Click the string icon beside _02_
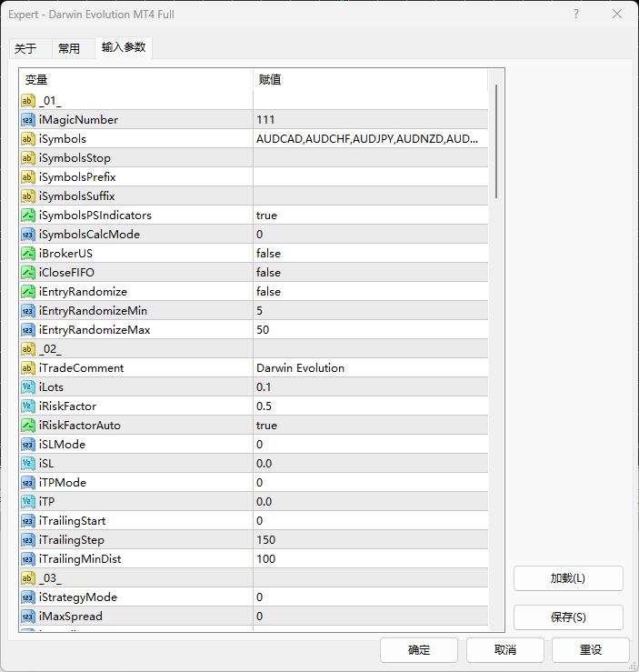The width and height of the screenshot is (639, 672). pyautogui.click(x=28, y=349)
